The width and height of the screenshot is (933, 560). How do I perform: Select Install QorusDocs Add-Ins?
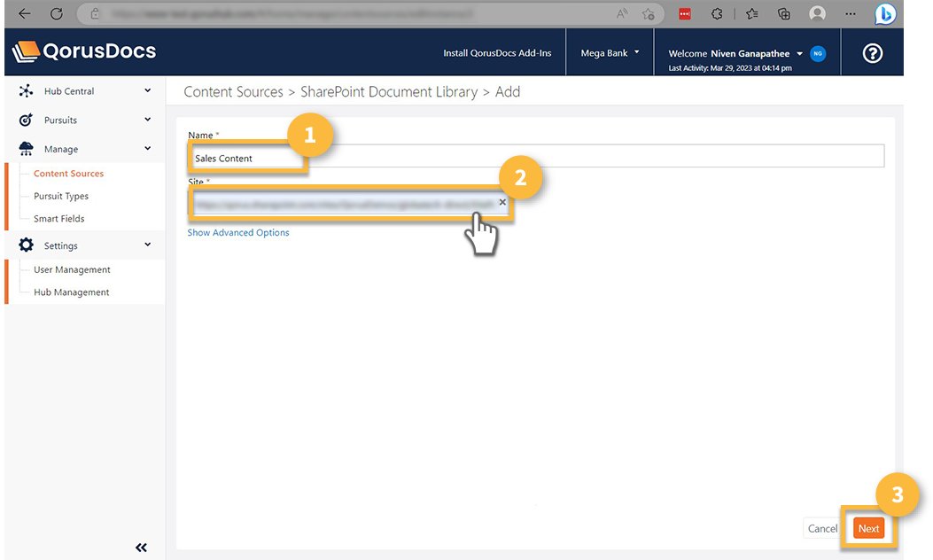[497, 53]
